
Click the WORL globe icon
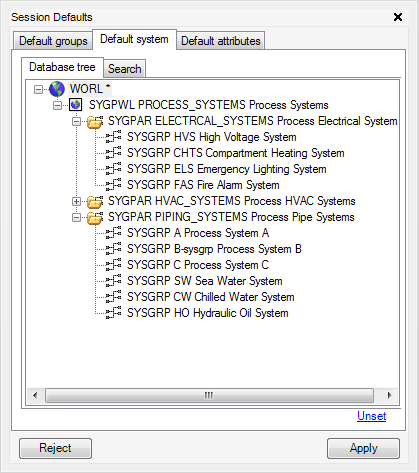click(57, 89)
